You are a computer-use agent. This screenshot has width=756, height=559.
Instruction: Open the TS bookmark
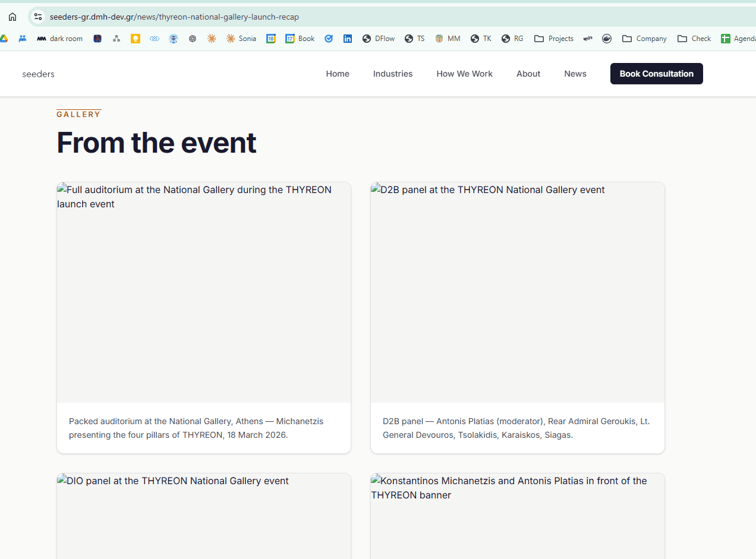415,39
